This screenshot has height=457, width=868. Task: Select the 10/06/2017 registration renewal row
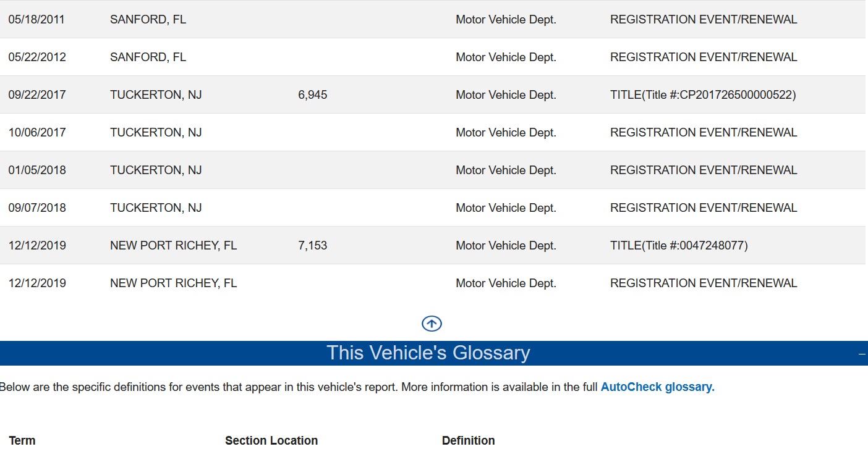(x=433, y=133)
